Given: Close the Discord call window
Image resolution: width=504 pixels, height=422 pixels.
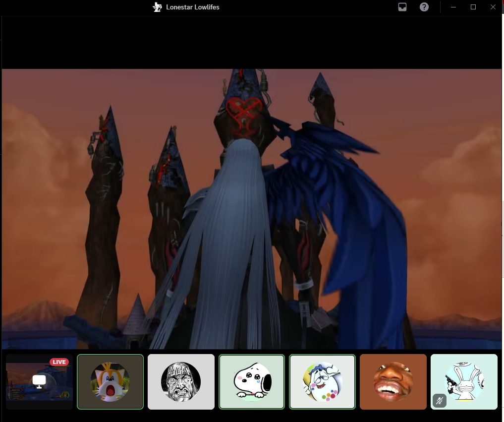Looking at the screenshot, I should [x=493, y=7].
